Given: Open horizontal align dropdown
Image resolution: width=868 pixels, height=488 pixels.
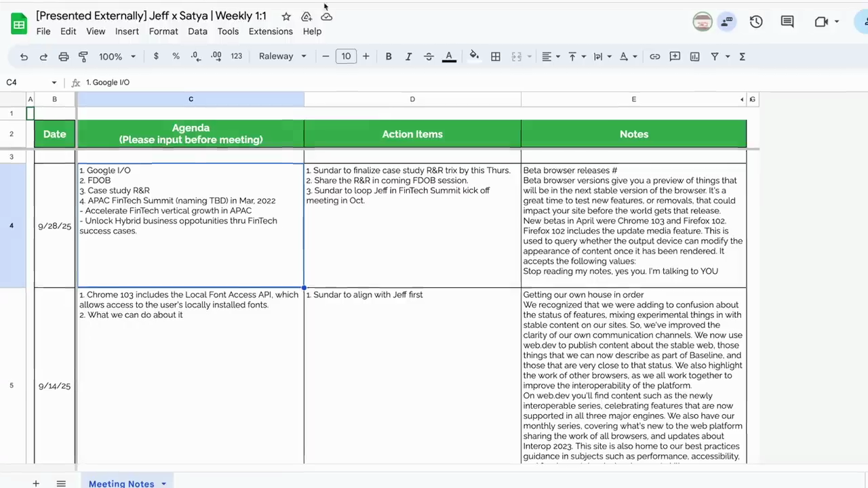Looking at the screenshot, I should (551, 56).
